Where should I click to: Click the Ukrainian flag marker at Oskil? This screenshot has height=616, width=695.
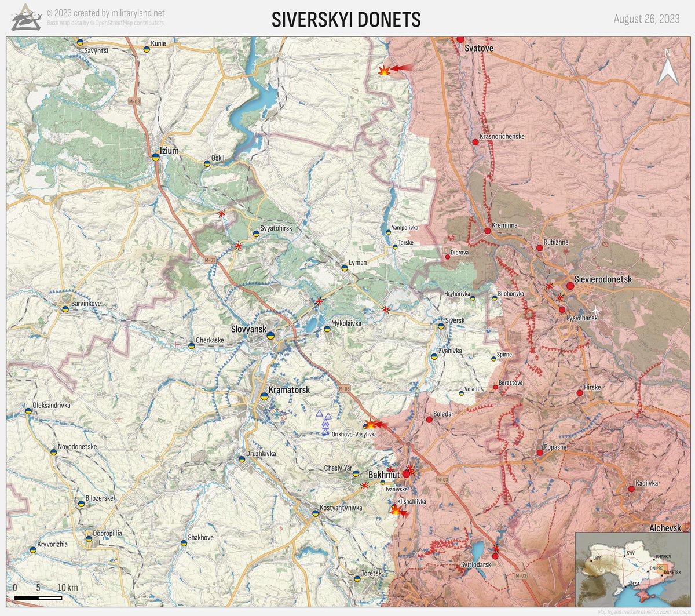coord(207,164)
